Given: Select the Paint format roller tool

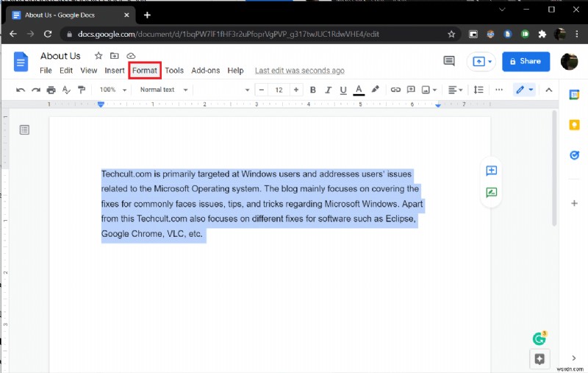Looking at the screenshot, I should (x=82, y=90).
